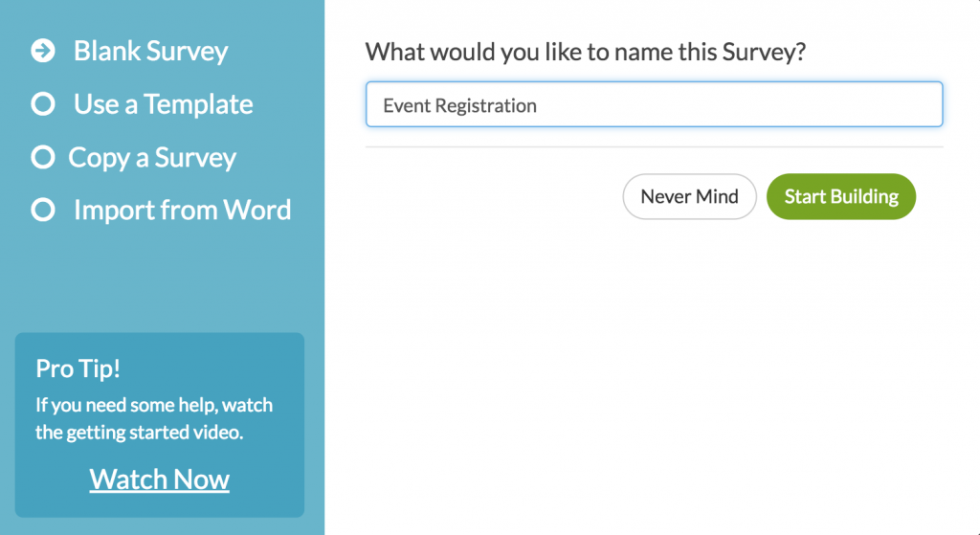Click the Event Registration text in the field
Screen dimensions: 980x535
coord(459,105)
